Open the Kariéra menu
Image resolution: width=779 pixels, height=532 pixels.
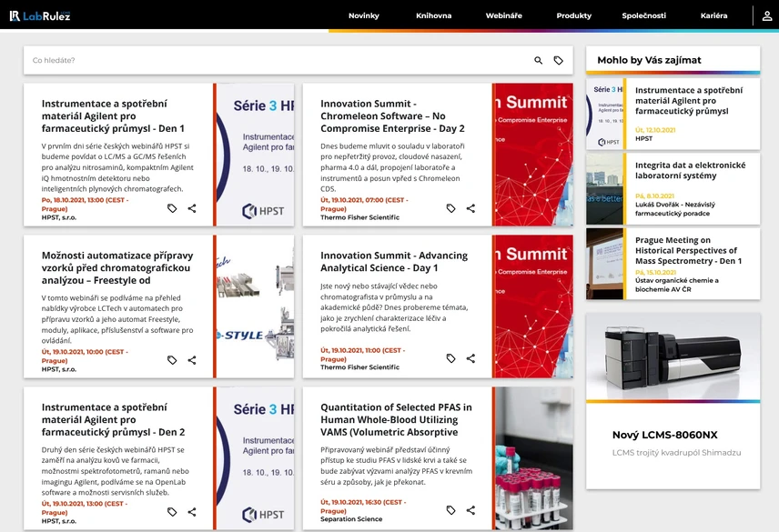713,15
